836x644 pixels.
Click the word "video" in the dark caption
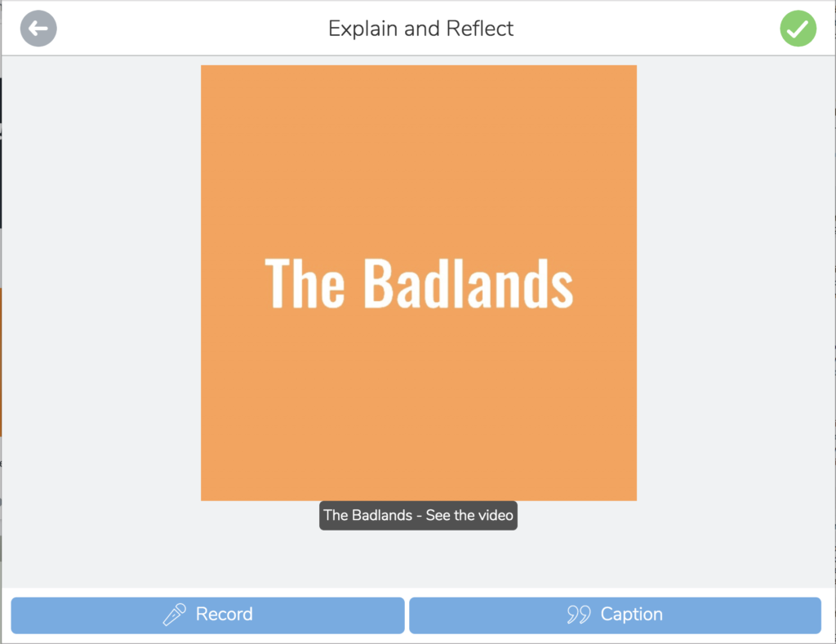coord(493,515)
